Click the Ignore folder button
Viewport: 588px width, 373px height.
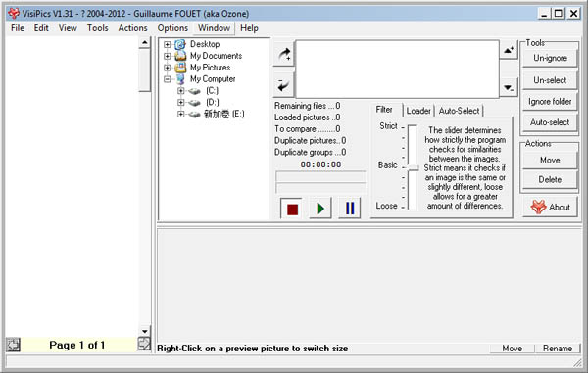coord(550,102)
